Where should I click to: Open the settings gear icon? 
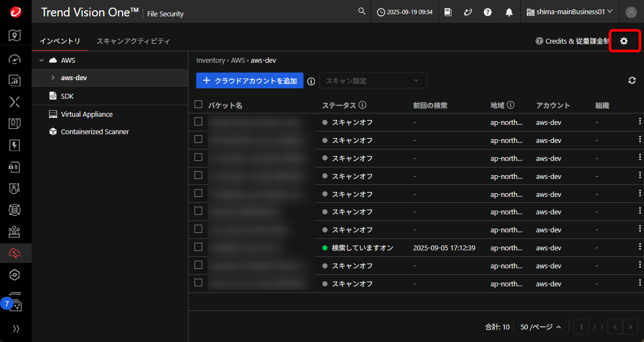point(624,41)
